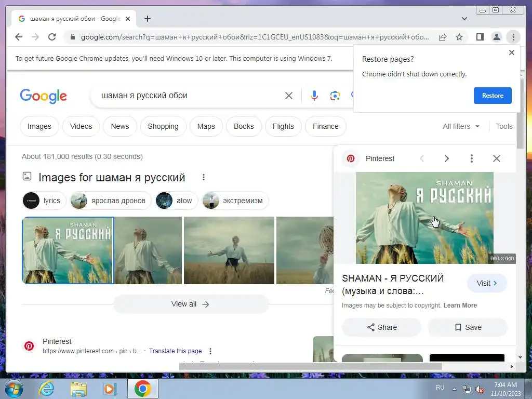Open first thumbnail with Я РУССКИЙ title
The image size is (532, 399).
coord(68,250)
